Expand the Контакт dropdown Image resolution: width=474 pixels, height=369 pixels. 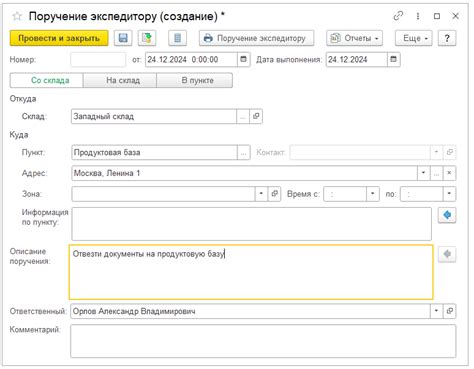[x=436, y=152]
